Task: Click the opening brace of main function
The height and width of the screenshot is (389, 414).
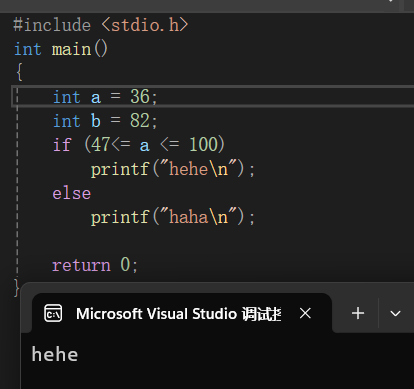Action: [x=19, y=72]
